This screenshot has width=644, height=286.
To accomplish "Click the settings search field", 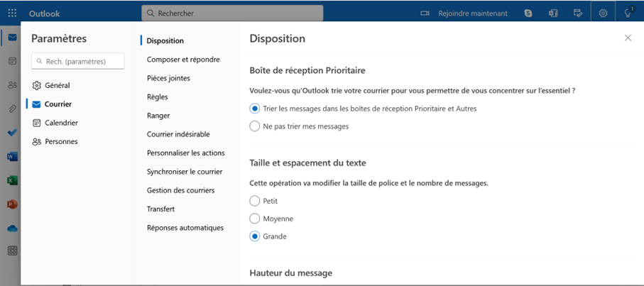I will point(78,61).
